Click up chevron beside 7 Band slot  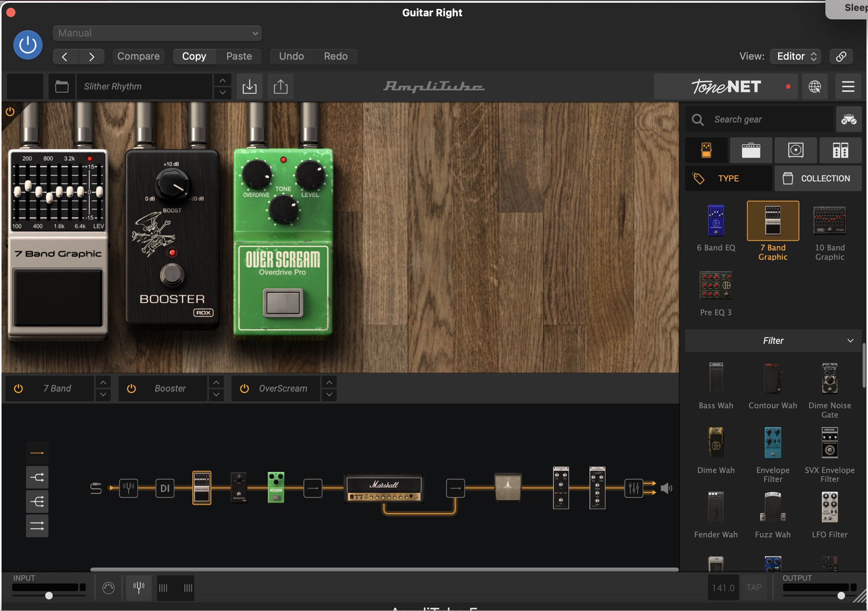(x=103, y=382)
